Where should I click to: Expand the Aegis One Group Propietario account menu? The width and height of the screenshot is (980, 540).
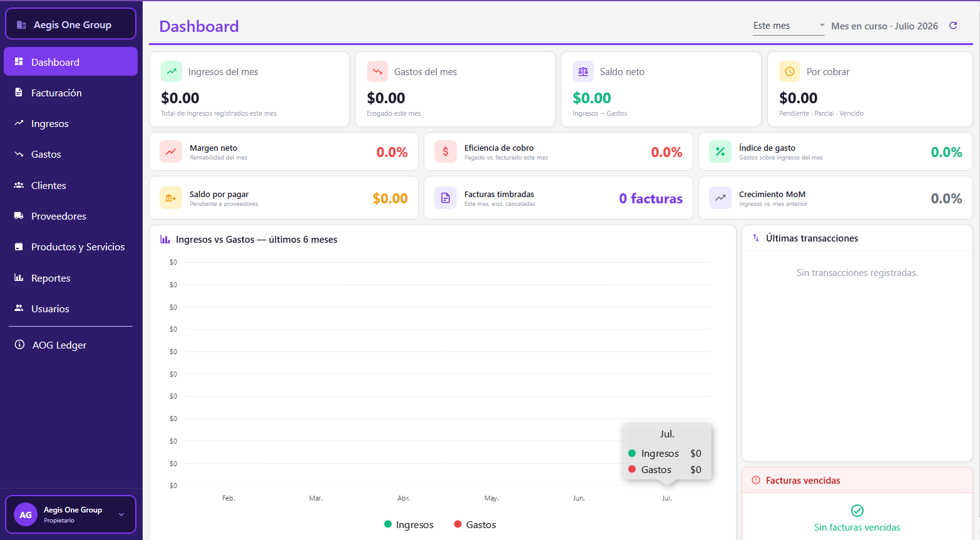71,514
